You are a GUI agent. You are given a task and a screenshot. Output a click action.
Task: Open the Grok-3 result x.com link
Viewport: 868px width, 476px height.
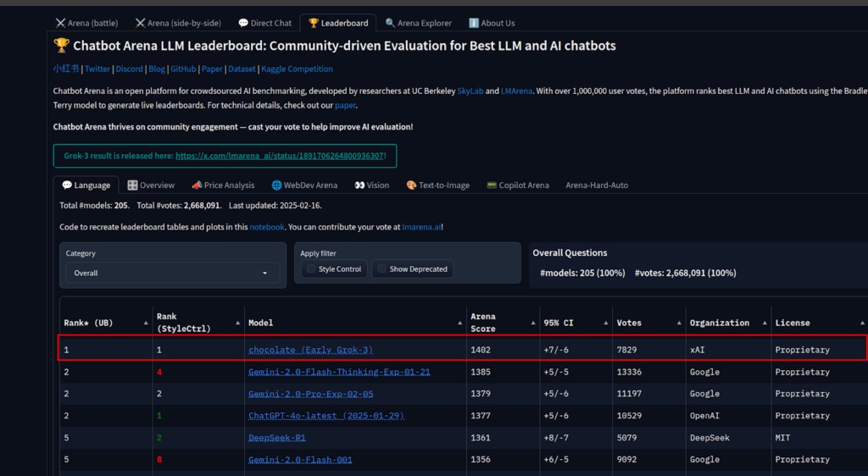pyautogui.click(x=280, y=156)
